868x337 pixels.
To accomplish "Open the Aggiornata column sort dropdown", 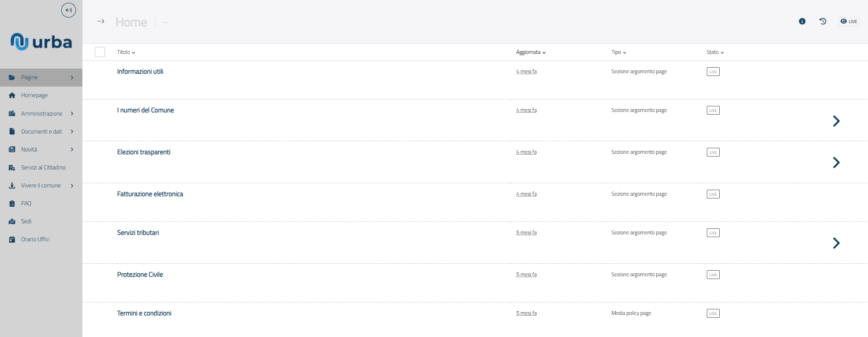I will pos(530,52).
